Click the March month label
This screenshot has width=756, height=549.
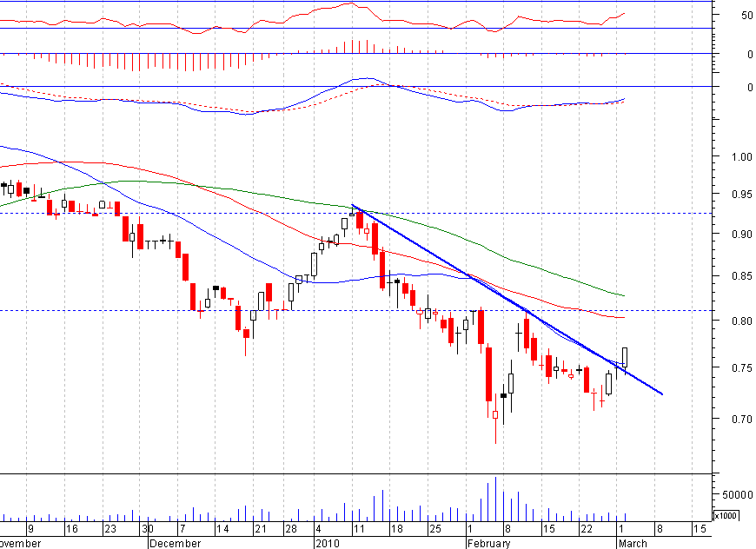tap(633, 543)
